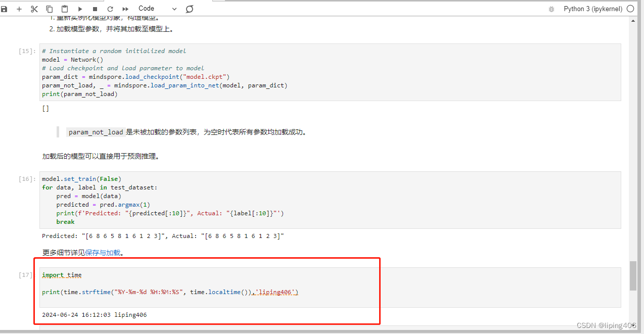Select the cell containing model = Network()
The image size is (644, 334).
click(x=330, y=72)
